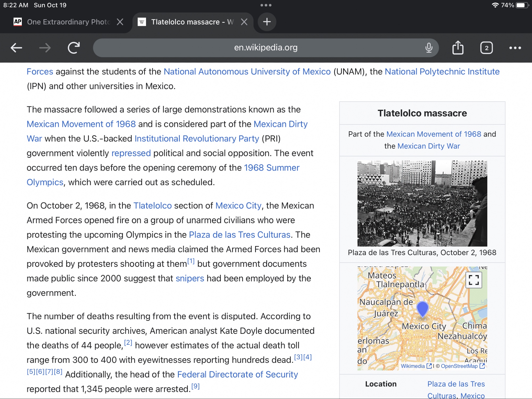Open the OpenStreetMap attribution link

(459, 366)
